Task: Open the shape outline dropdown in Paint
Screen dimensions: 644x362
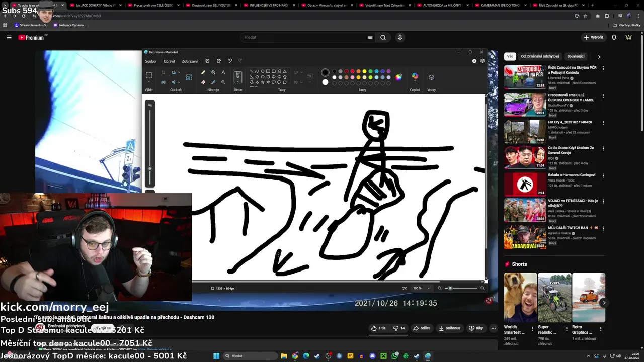Action: tap(302, 72)
